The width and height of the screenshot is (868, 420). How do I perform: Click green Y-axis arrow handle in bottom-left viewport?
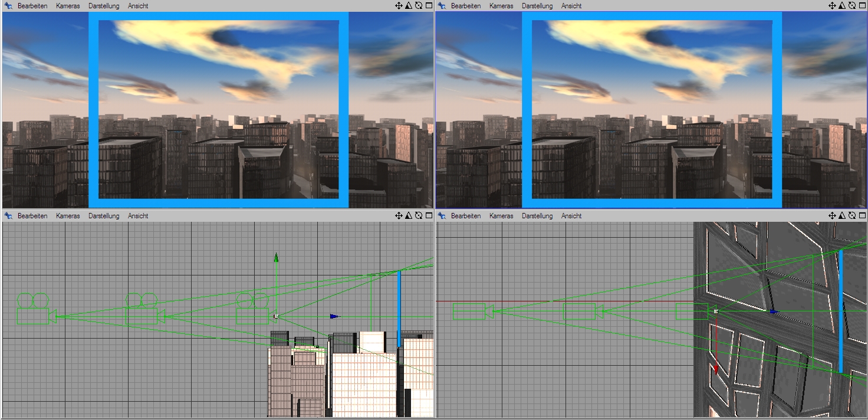coord(276,257)
